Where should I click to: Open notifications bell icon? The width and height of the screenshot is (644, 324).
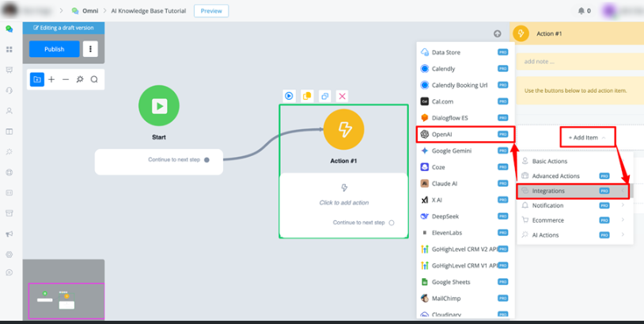pos(582,11)
